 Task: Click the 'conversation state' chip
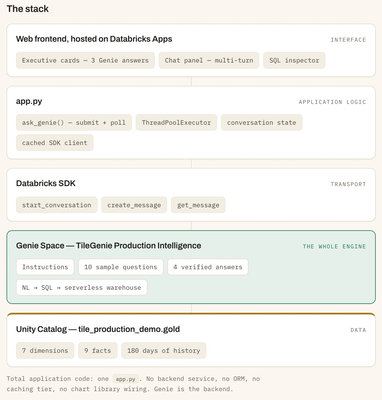click(x=261, y=123)
